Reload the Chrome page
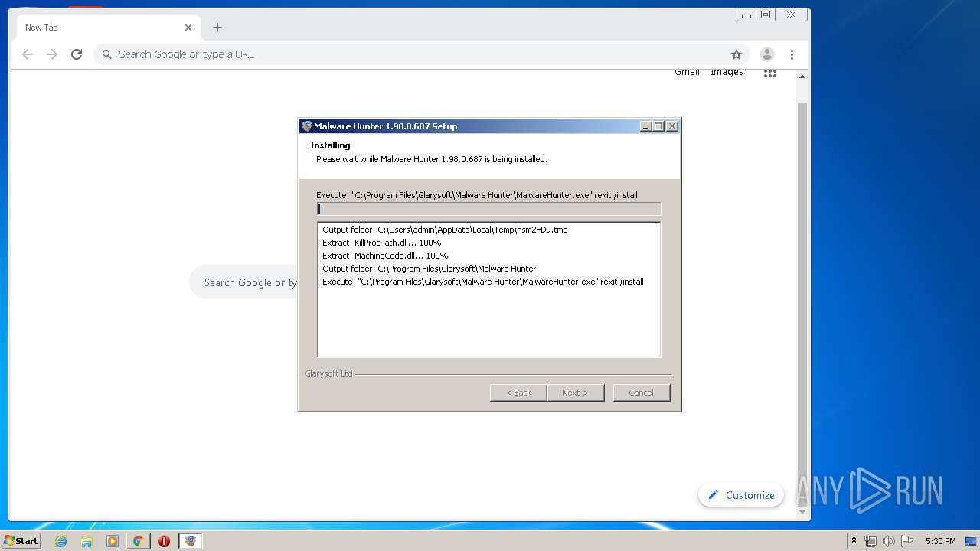 [77, 54]
